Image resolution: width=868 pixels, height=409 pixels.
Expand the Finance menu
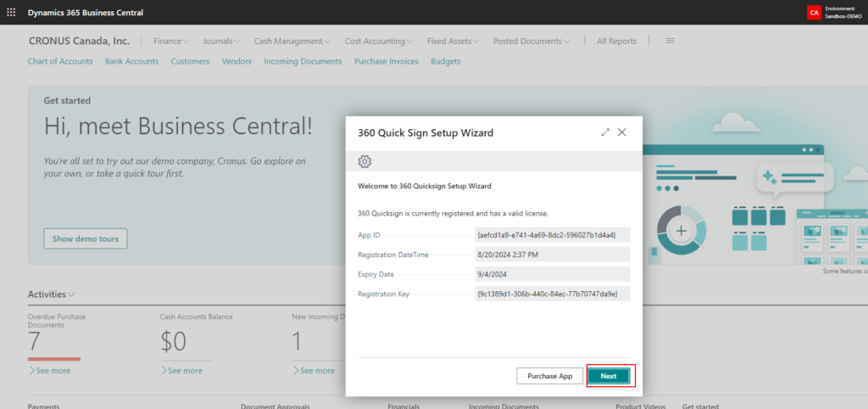tap(171, 41)
